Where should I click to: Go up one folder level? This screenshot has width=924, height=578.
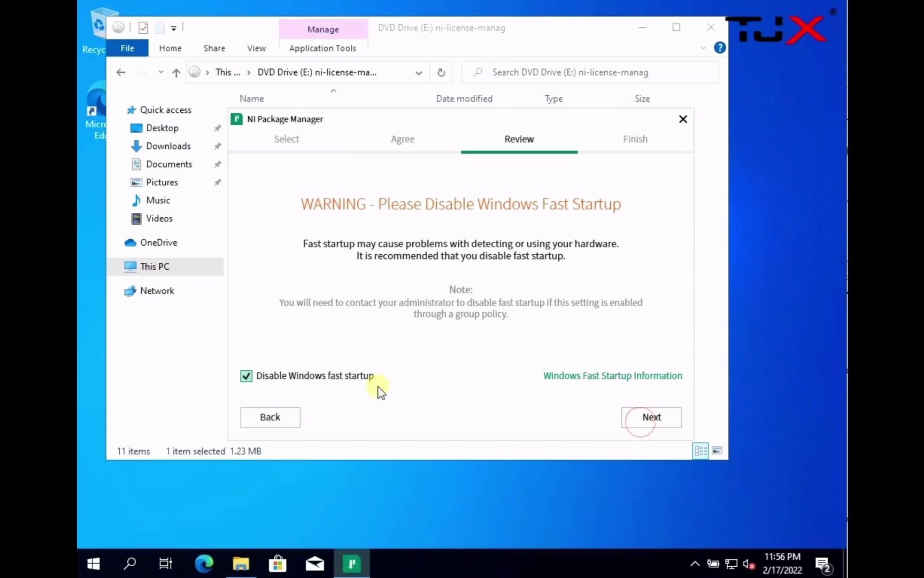tap(176, 73)
